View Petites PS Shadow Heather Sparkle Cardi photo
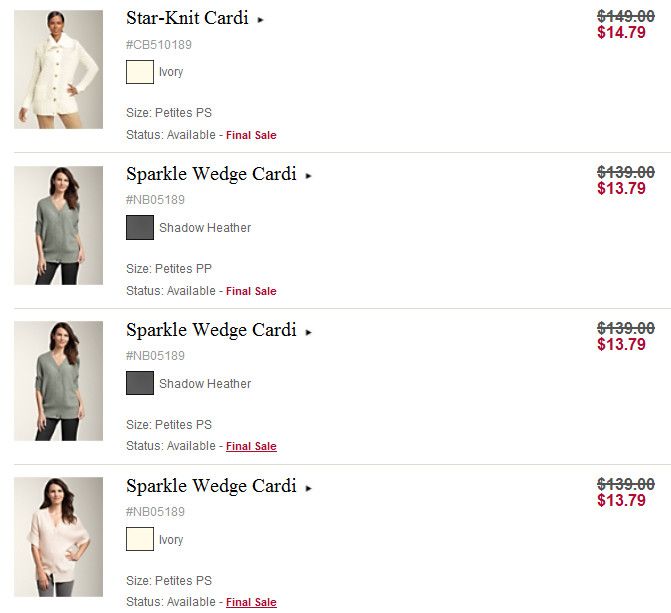The width and height of the screenshot is (671, 613). (58, 381)
